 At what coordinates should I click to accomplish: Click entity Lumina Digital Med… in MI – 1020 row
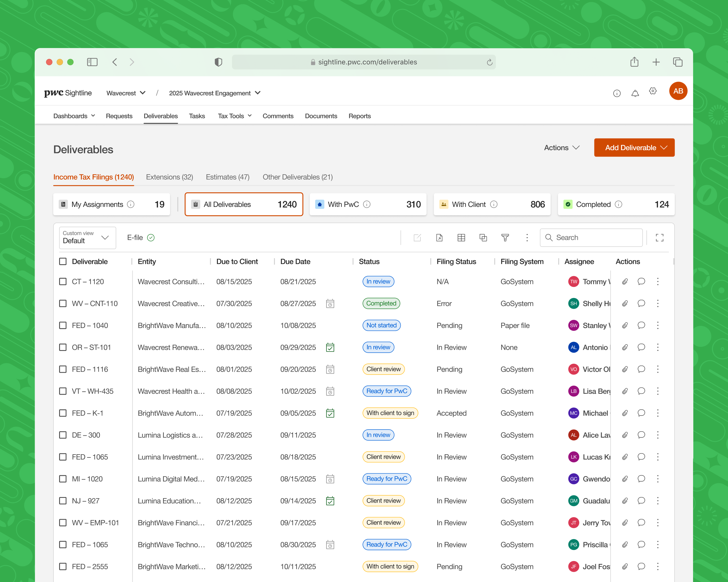(171, 479)
